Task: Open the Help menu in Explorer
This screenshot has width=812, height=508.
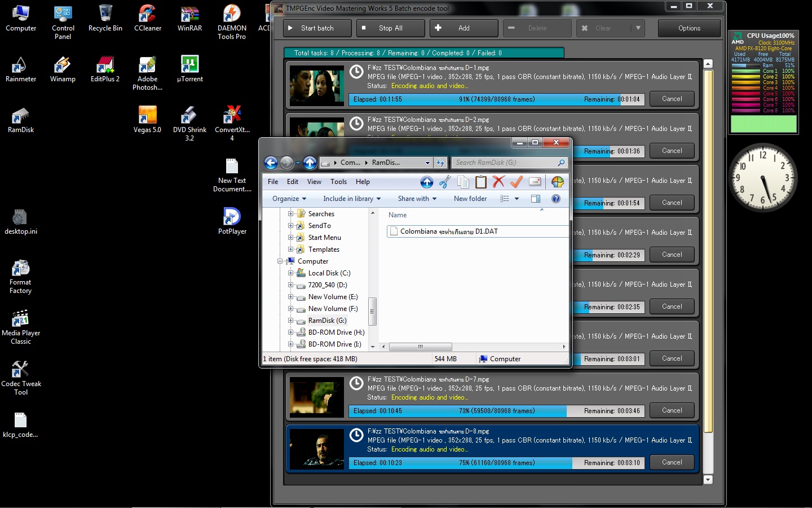Action: point(363,182)
